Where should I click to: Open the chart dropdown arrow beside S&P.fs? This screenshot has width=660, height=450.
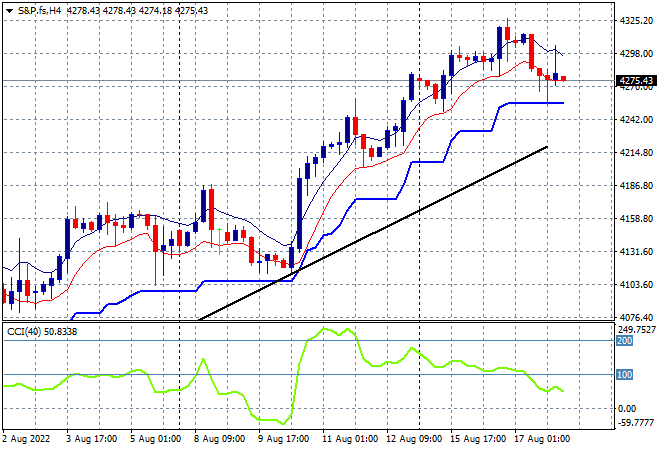(9, 9)
